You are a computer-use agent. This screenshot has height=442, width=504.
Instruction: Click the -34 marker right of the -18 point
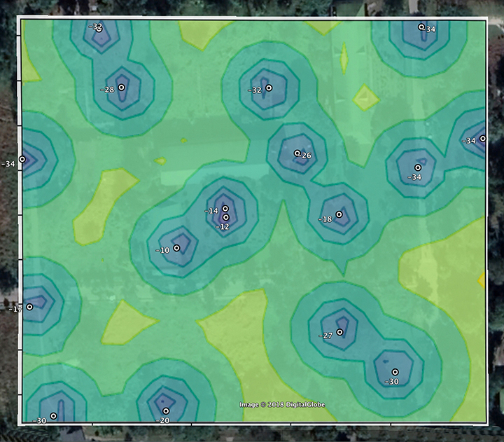click(x=417, y=168)
